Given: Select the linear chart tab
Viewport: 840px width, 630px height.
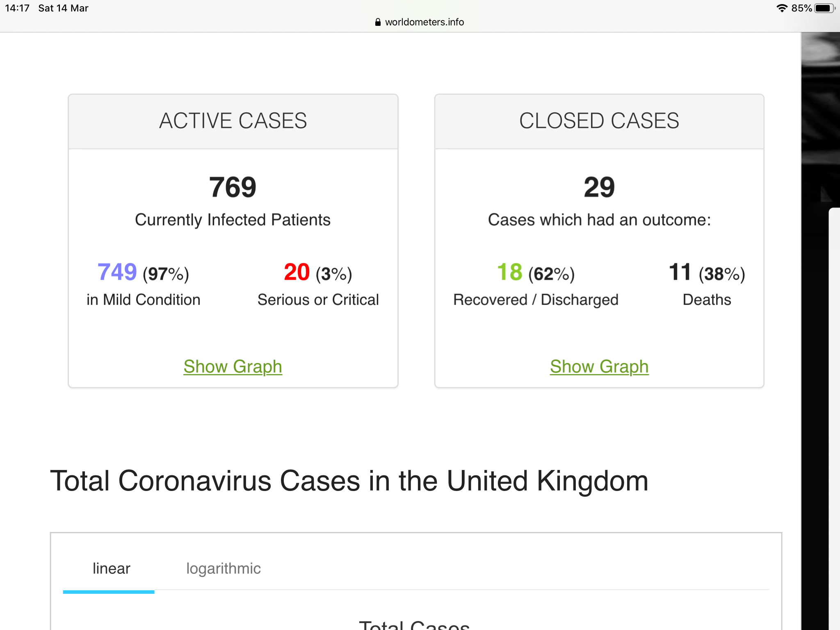Looking at the screenshot, I should click(x=111, y=568).
